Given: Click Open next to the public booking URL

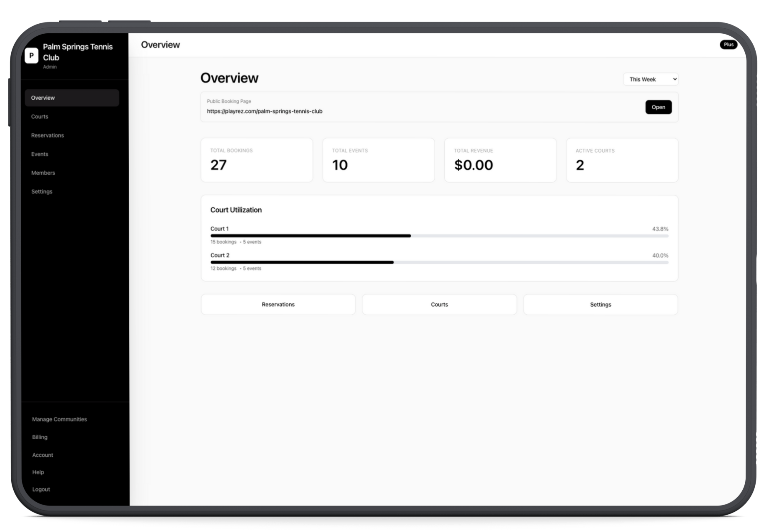Looking at the screenshot, I should pos(658,107).
